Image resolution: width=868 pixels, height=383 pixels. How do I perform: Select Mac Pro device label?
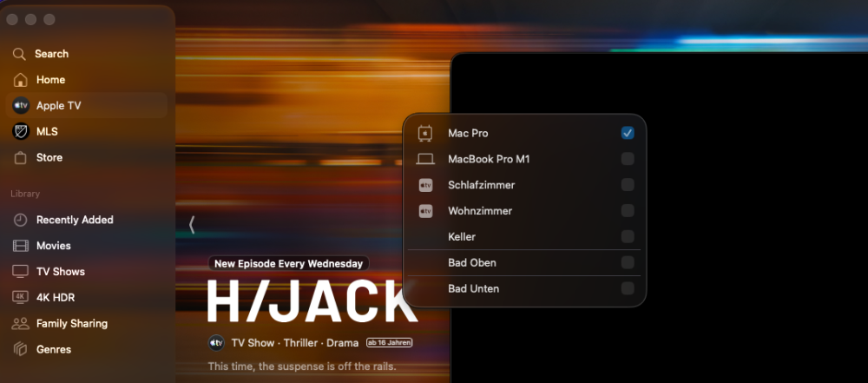468,133
